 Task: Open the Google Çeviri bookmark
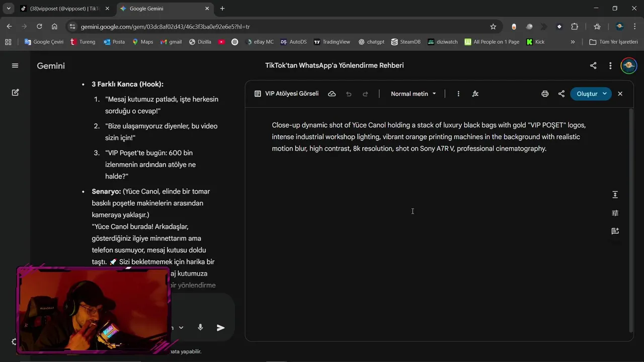click(x=44, y=42)
